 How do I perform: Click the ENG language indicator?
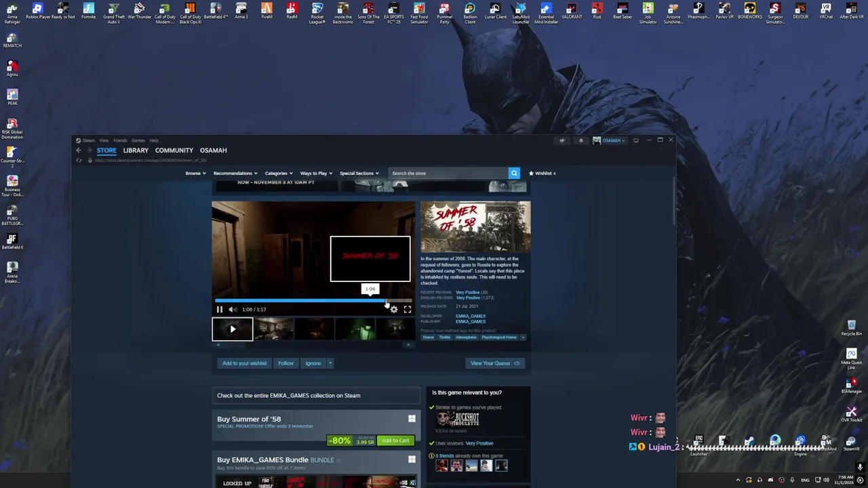click(x=805, y=480)
